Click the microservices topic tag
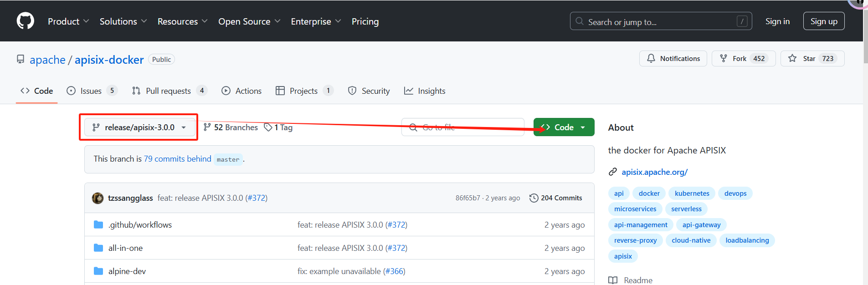This screenshot has height=285, width=868. [x=635, y=209]
